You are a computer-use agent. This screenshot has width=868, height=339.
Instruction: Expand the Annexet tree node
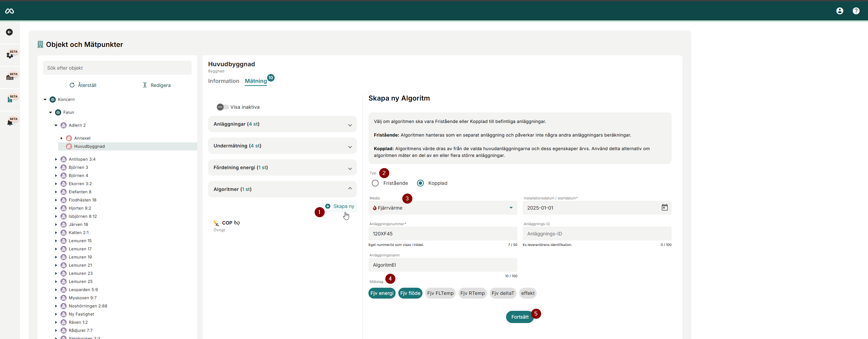[62, 138]
